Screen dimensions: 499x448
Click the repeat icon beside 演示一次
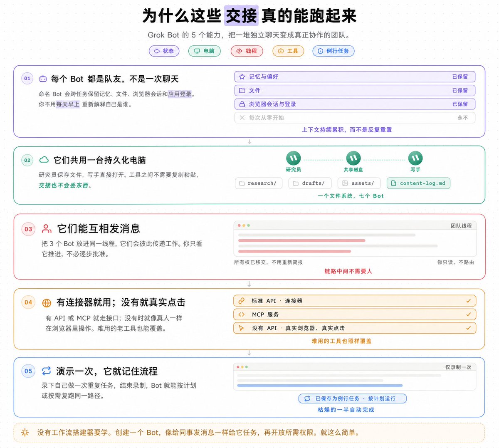point(47,371)
